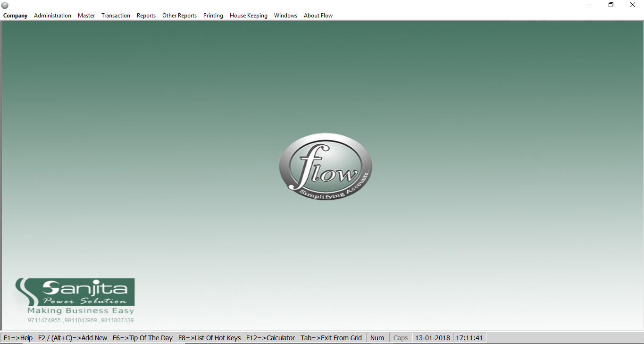Click the F1 Help status bar hint
This screenshot has width=644, height=344.
point(18,338)
